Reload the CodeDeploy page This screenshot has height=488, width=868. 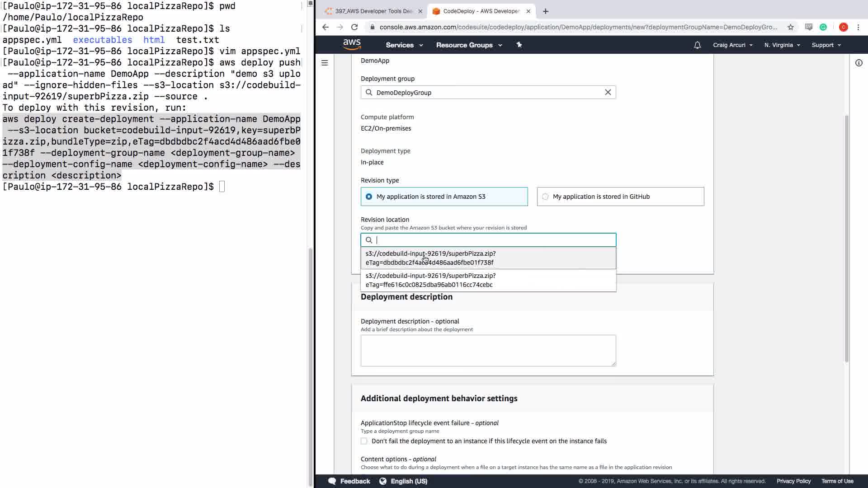tap(354, 27)
